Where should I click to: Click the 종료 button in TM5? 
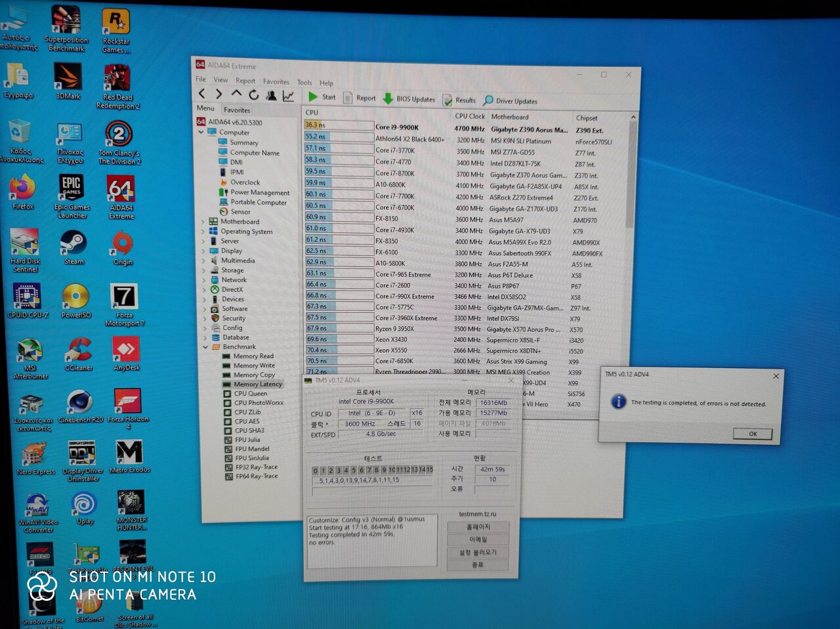pyautogui.click(x=478, y=565)
